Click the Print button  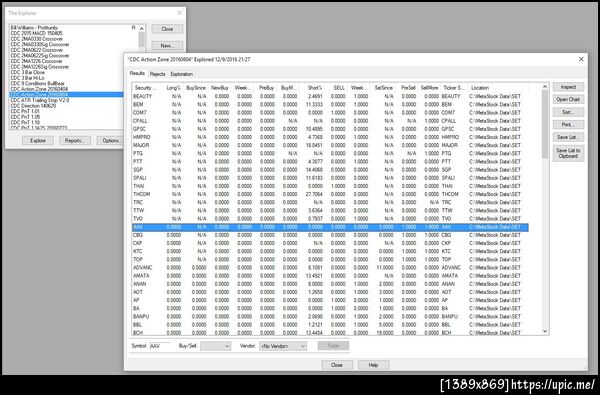click(x=568, y=125)
